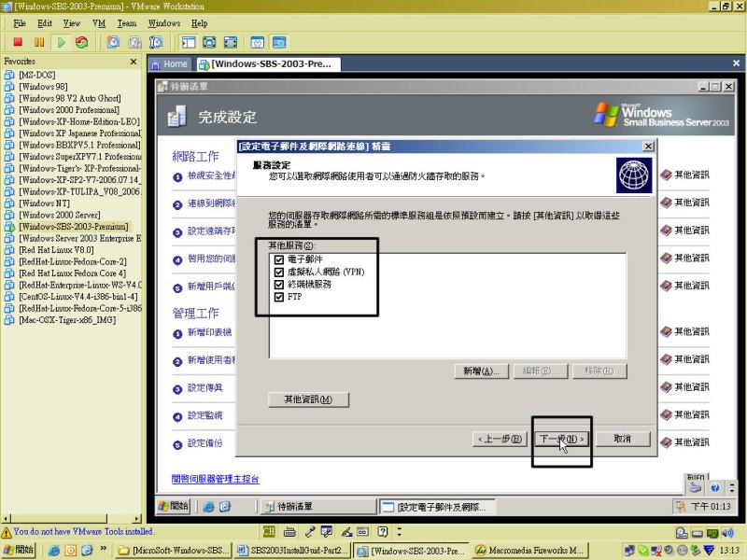Click the CH language indicator icon
Viewport: 747px width, 560px height.
coord(269,531)
